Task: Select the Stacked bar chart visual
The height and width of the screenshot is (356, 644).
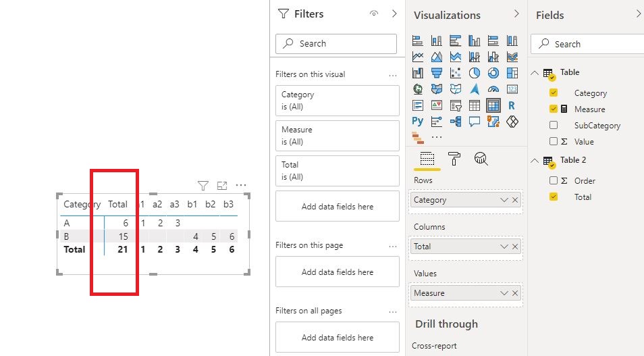Action: pyautogui.click(x=418, y=41)
